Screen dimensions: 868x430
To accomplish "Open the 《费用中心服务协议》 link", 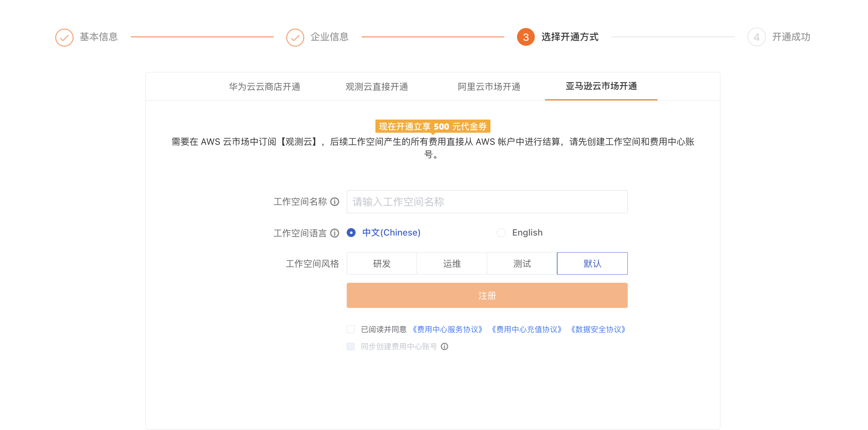I will 447,330.
